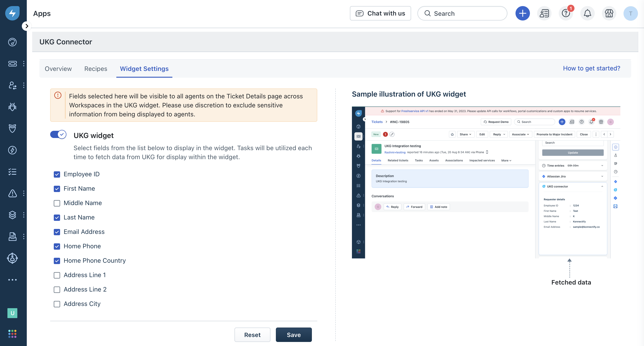Screen dimensions: 644x346
Task: Open the marketplace store icon
Action: (609, 13)
